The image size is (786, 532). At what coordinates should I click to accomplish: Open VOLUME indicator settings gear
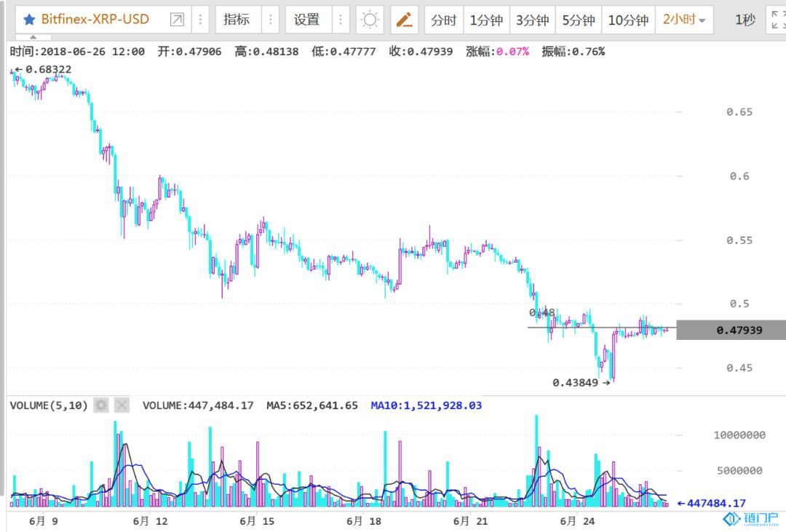tap(101, 405)
